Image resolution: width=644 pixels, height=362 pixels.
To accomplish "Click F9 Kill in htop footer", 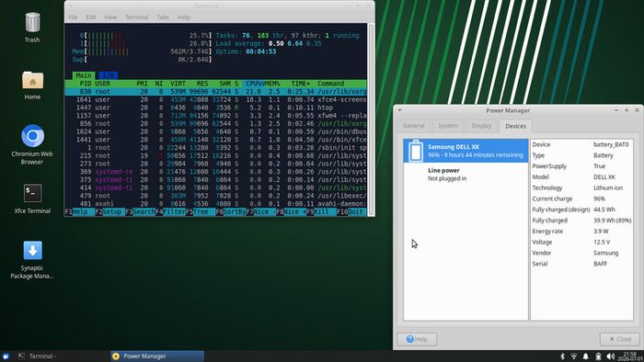I will [x=321, y=211].
